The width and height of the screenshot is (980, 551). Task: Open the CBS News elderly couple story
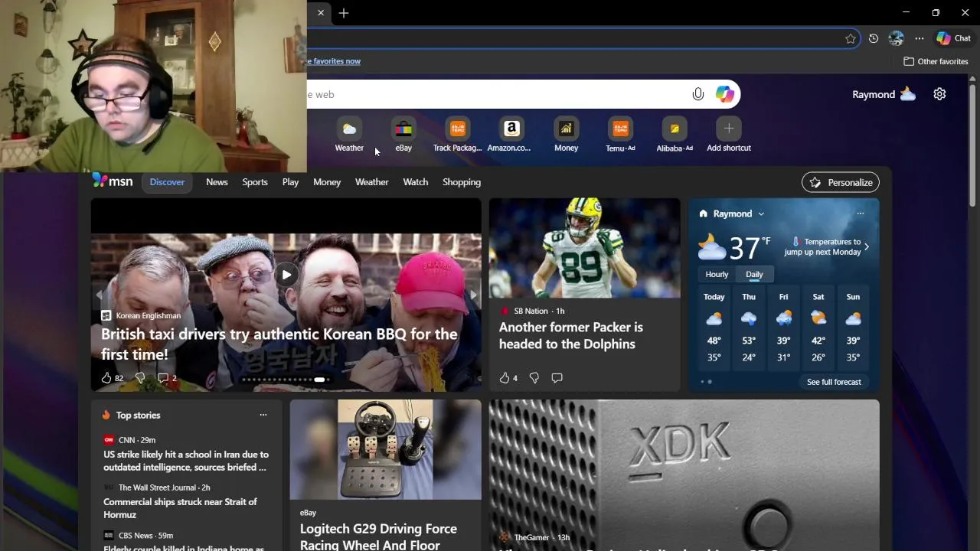click(x=184, y=548)
